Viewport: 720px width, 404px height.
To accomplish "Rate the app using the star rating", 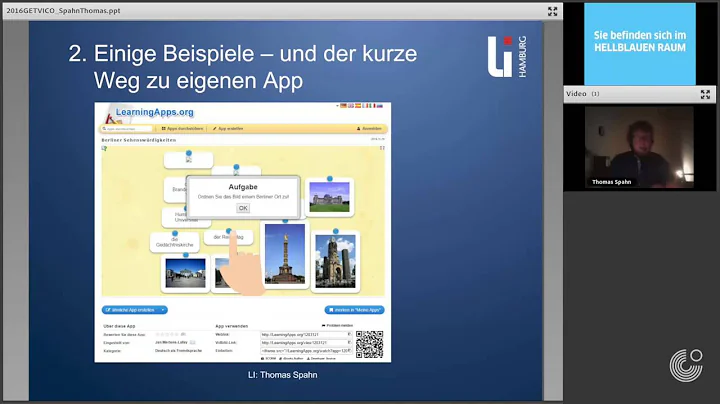I will 167,334.
